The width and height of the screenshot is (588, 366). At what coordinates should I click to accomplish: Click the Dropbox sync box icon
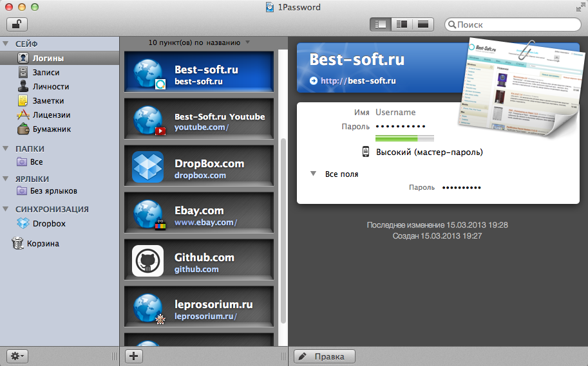pos(23,224)
